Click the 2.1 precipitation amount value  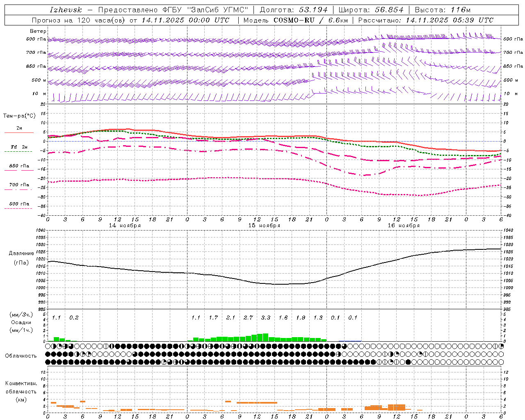coord(231,318)
